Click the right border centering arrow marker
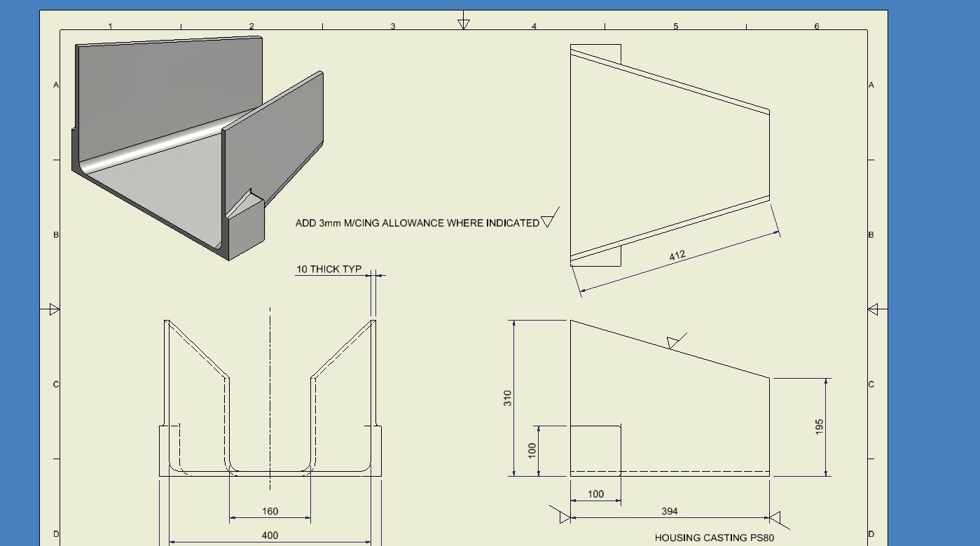The image size is (980, 546). pyautogui.click(x=873, y=309)
